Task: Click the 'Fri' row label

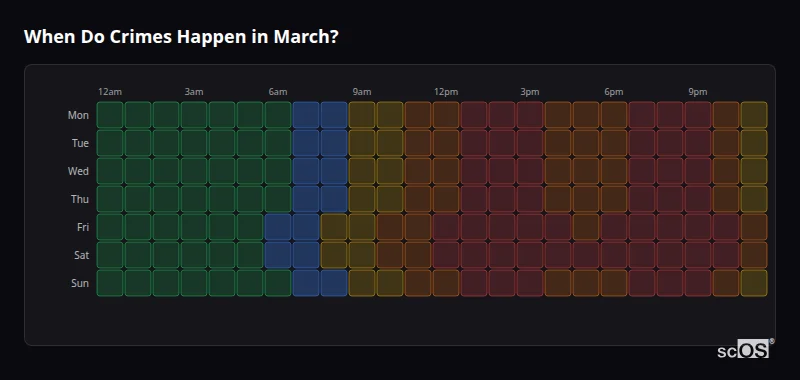Action: pos(83,227)
